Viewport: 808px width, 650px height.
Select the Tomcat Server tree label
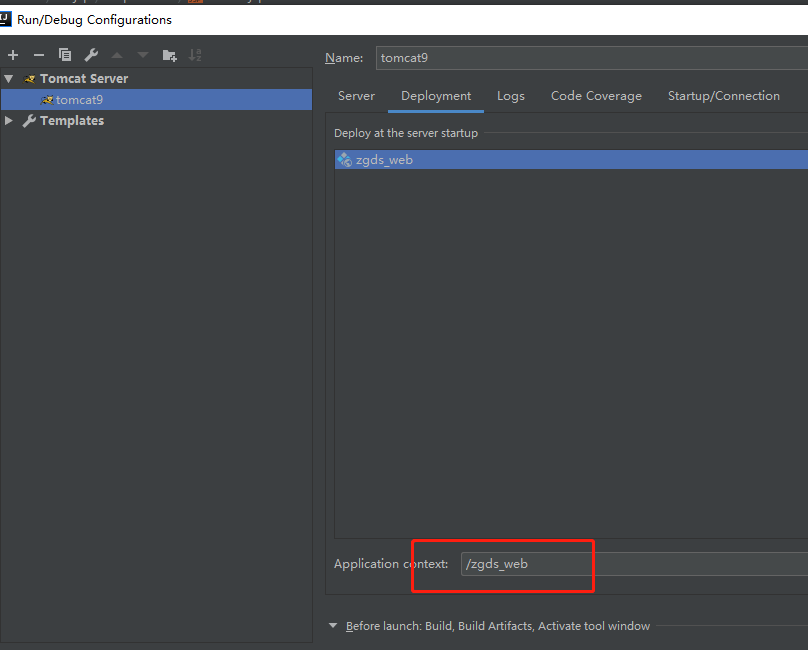(84, 79)
